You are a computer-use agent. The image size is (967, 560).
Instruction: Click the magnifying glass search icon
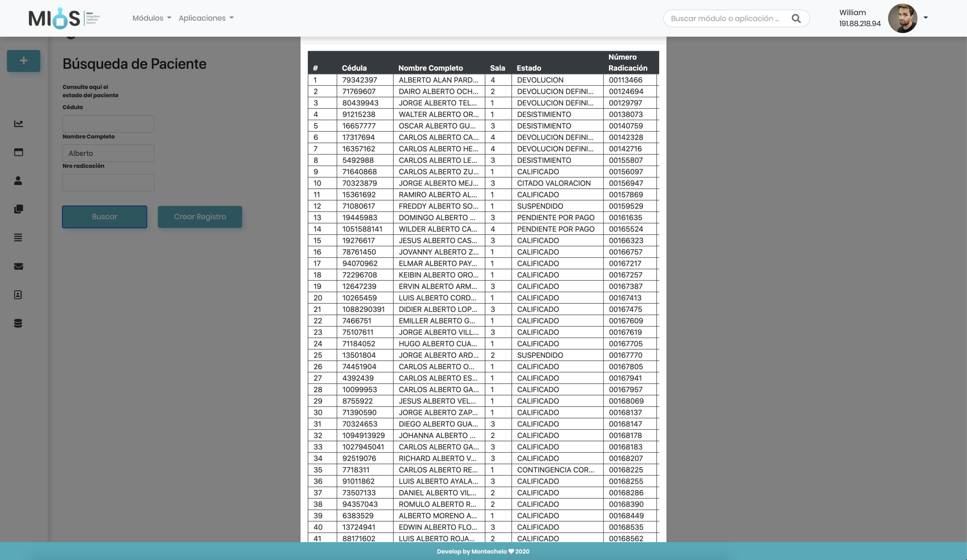[796, 18]
